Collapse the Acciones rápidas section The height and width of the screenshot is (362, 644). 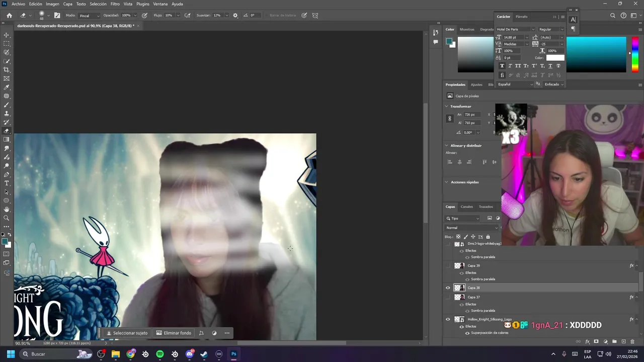[446, 182]
